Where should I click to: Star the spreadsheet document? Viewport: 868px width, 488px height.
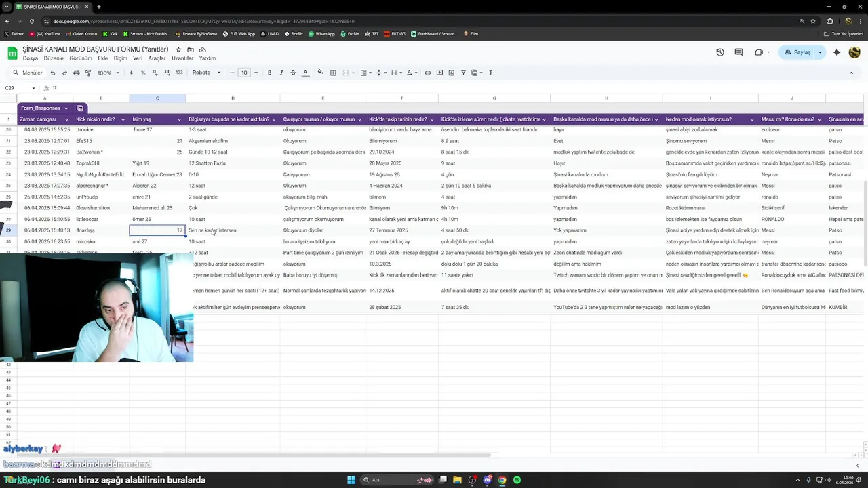(179, 49)
